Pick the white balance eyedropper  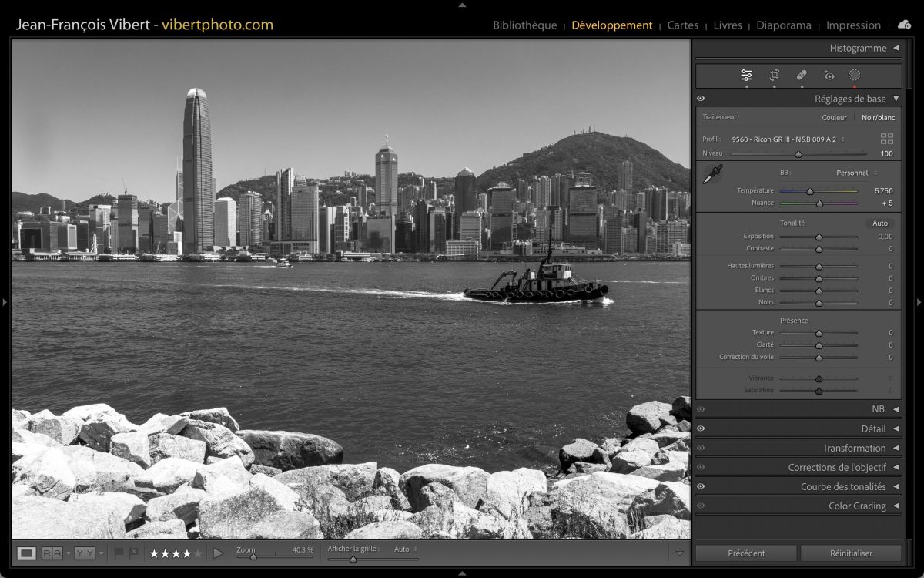point(712,174)
